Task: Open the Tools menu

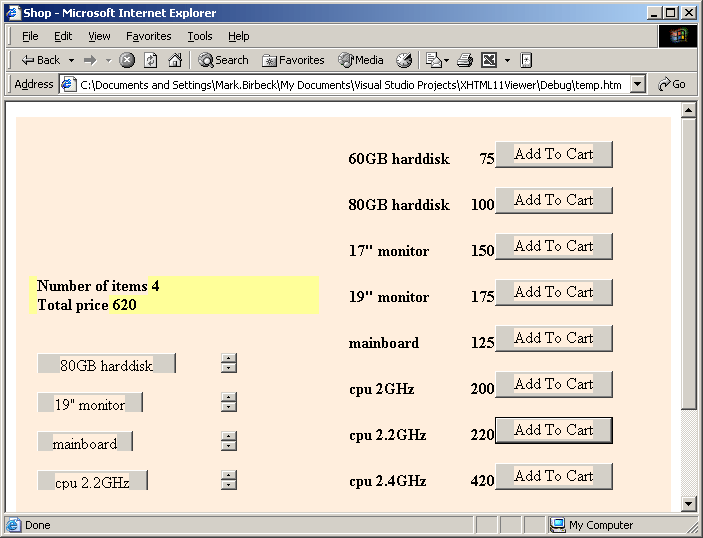Action: pyautogui.click(x=200, y=36)
